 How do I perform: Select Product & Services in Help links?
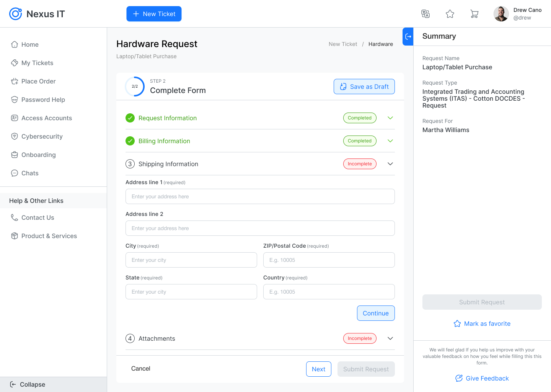[49, 236]
